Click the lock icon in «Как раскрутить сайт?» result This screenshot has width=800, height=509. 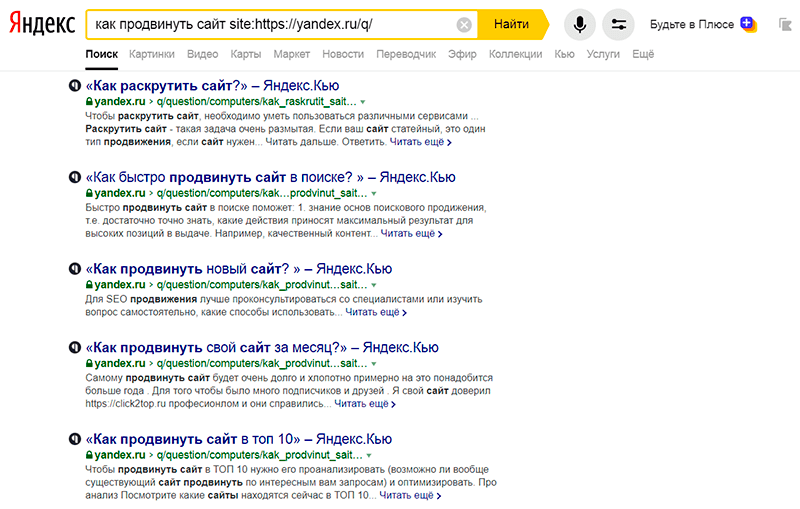click(x=89, y=101)
